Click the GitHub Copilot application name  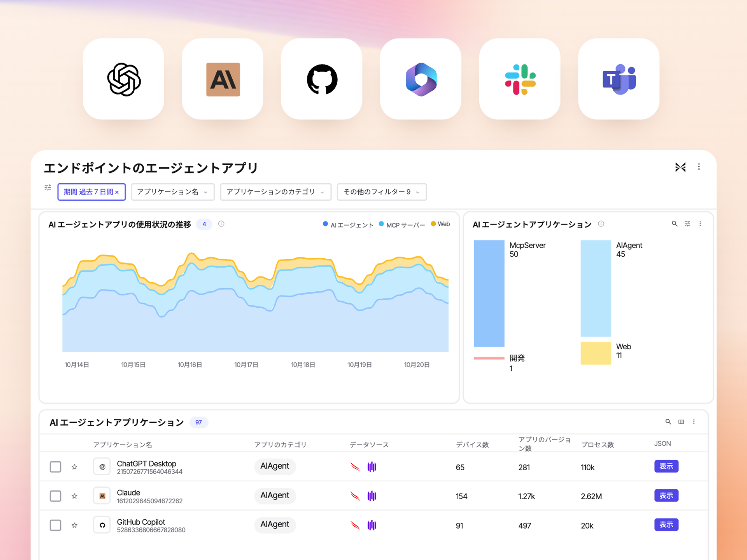141,522
